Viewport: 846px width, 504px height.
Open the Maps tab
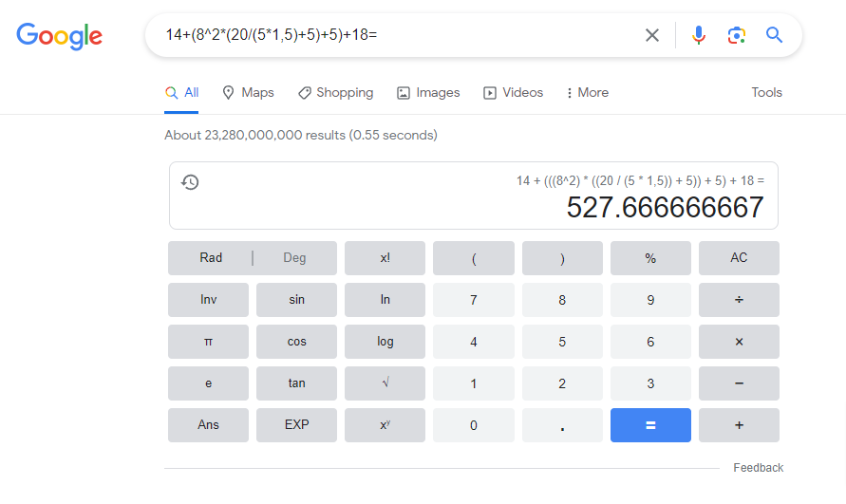tap(248, 93)
